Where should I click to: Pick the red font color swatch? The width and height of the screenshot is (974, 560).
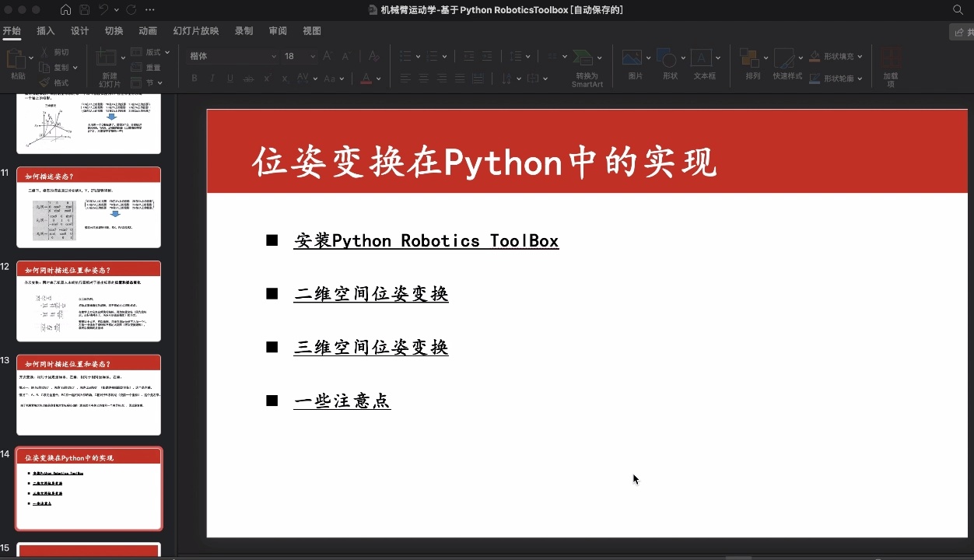[366, 78]
